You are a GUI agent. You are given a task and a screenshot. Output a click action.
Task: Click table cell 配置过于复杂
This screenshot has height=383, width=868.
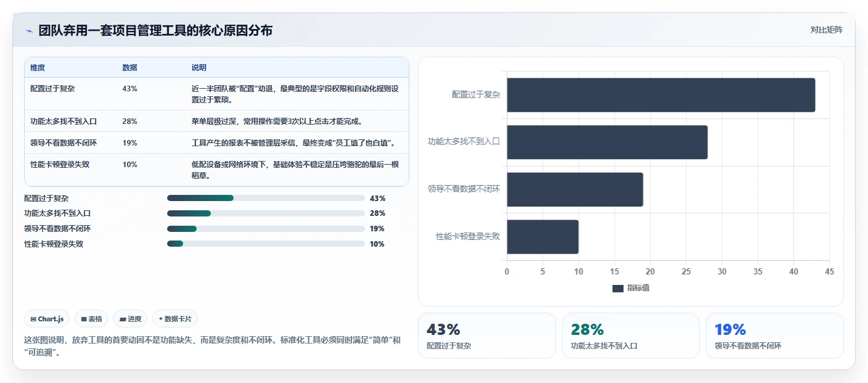point(52,88)
